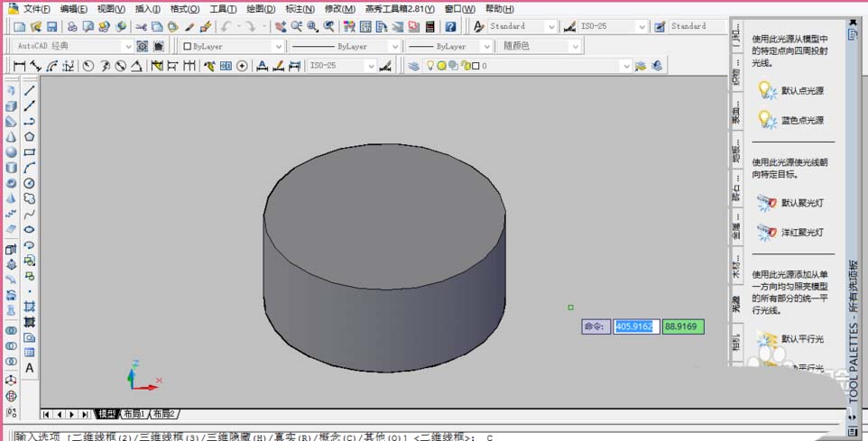Switch to the 布局1 layout tab
Image resolution: width=868 pixels, height=441 pixels.
point(134,414)
